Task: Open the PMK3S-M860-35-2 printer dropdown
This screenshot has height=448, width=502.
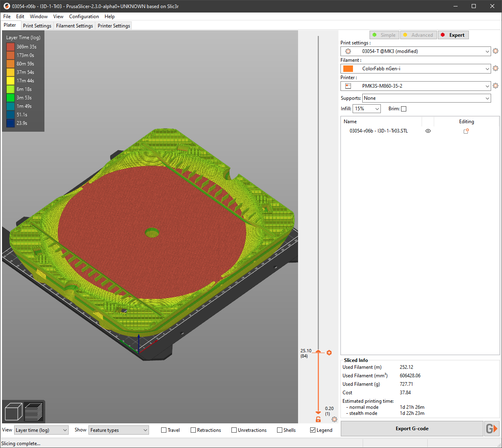Action: point(416,86)
